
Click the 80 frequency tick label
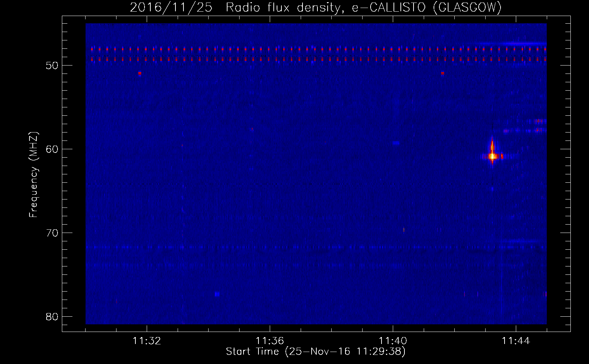tap(52, 317)
